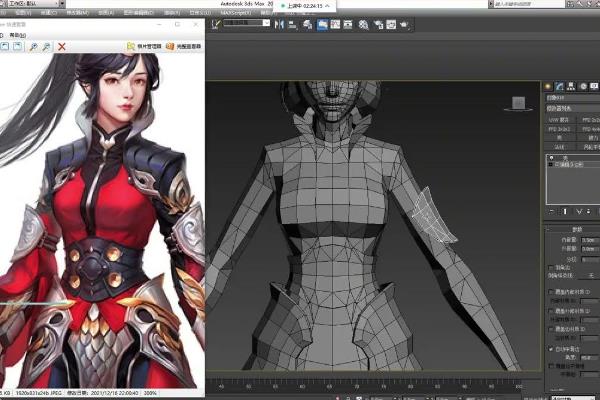The image size is (600, 400).
Task: Open the photo manager button in image viewer
Action: [144, 46]
